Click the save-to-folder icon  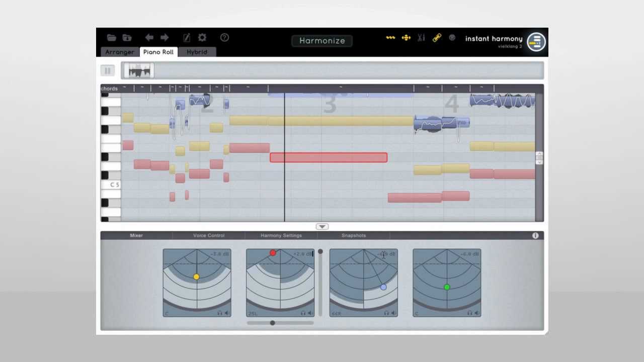point(127,38)
